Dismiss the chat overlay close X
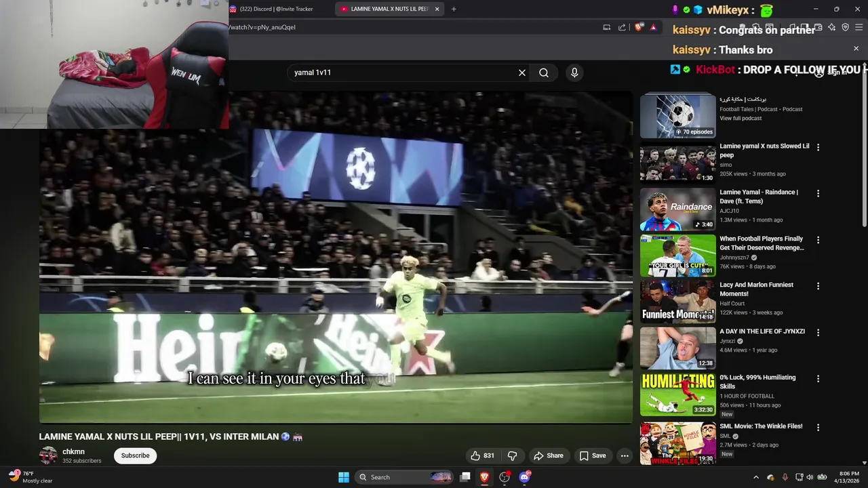Viewport: 868px width, 488px height. pyautogui.click(x=856, y=49)
